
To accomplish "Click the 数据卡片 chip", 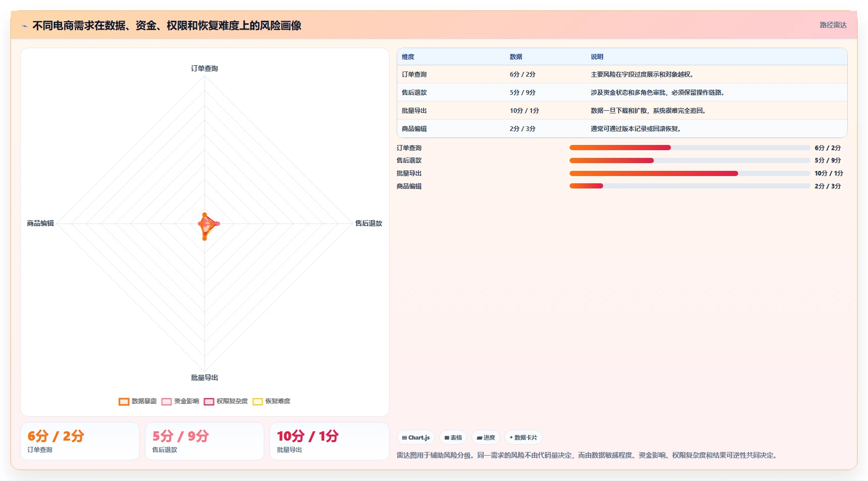I will (x=523, y=438).
